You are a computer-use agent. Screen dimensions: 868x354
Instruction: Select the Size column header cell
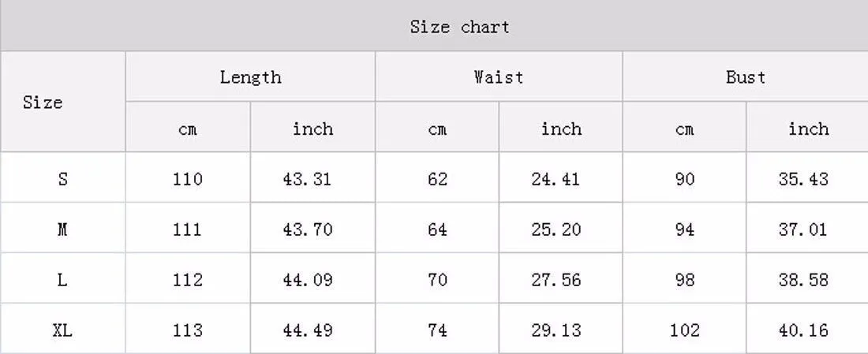click(x=62, y=102)
